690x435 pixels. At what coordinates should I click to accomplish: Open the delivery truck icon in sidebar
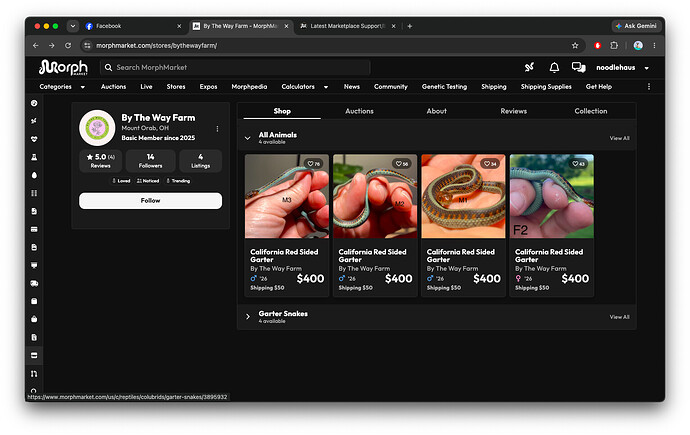[34, 283]
